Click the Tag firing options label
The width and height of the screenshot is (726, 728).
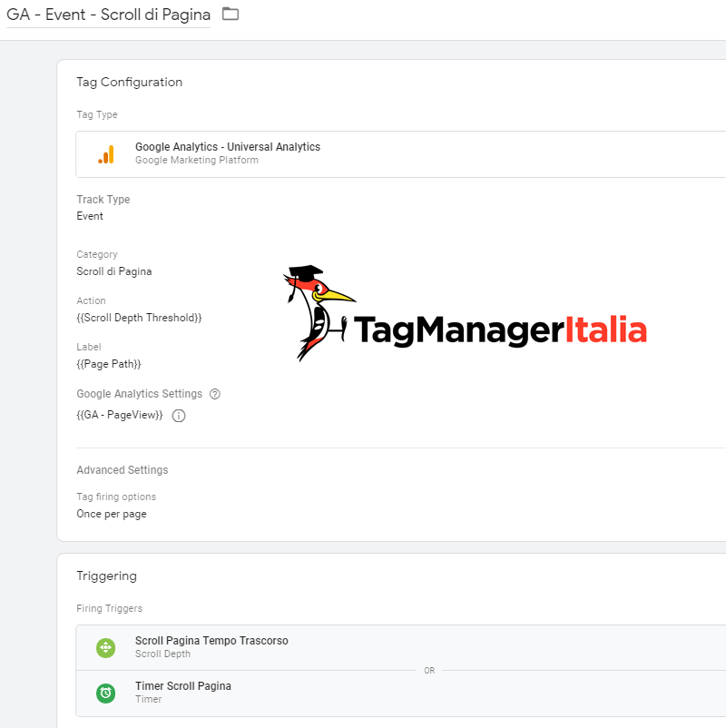pos(116,497)
